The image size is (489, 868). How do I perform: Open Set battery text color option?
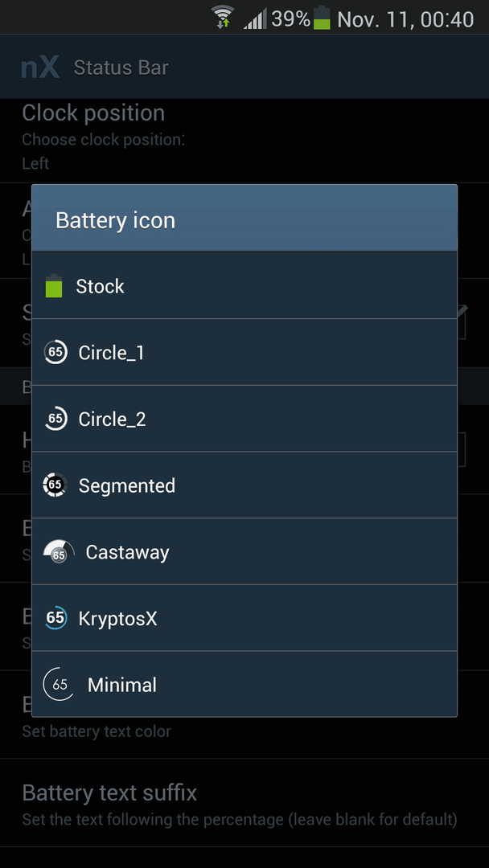[x=97, y=731]
